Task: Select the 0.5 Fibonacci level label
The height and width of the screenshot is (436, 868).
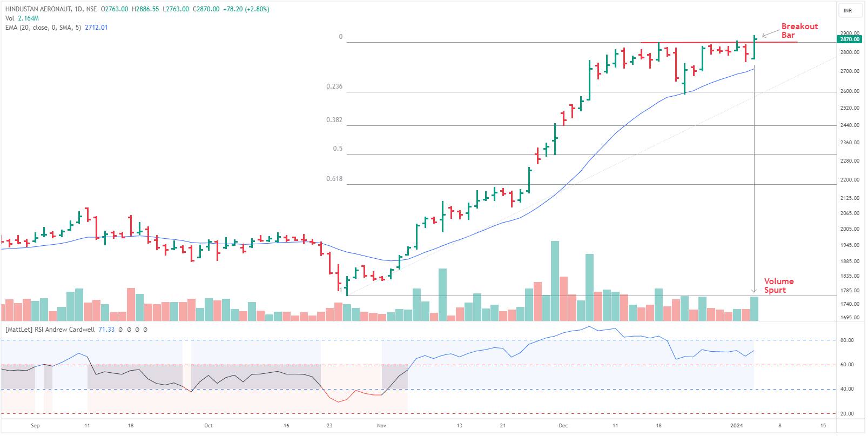Action: pyautogui.click(x=338, y=149)
